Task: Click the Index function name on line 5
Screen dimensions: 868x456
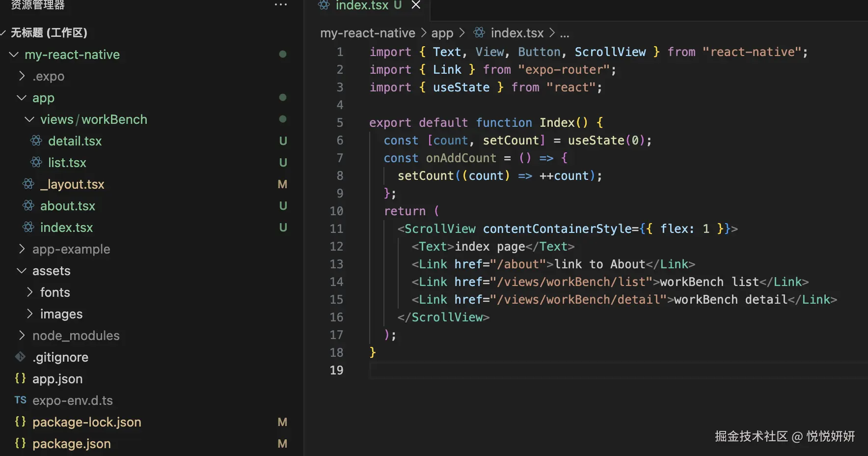Action: (x=557, y=122)
